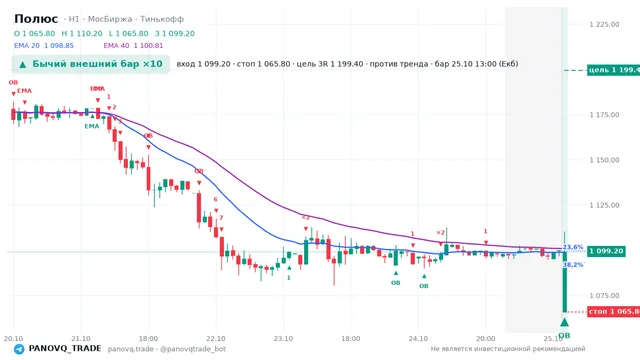This screenshot has width=640, height=360.
Task: Click the Telegram icon beside PANOVQ_TRADE
Action: pyautogui.click(x=19, y=349)
